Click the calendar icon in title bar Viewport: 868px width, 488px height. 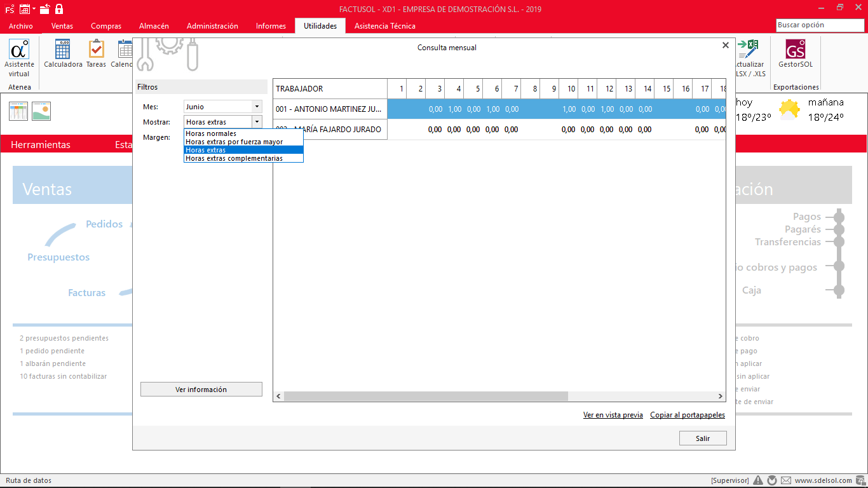pyautogui.click(x=25, y=9)
